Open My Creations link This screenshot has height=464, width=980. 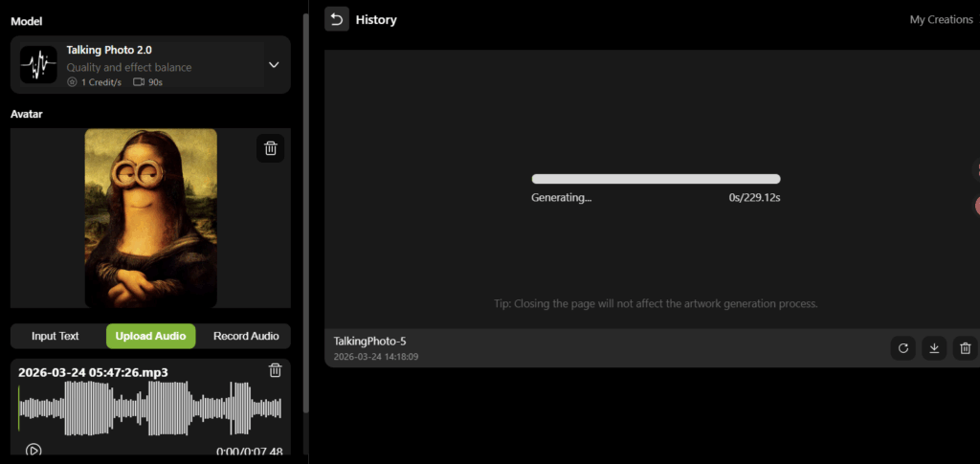942,19
